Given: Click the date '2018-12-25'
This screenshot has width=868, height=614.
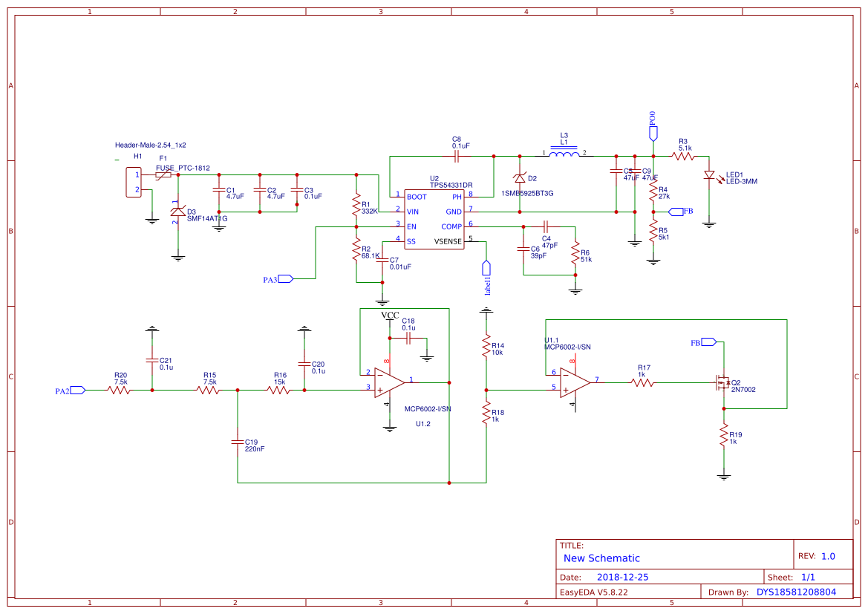Looking at the screenshot, I should click(623, 577).
